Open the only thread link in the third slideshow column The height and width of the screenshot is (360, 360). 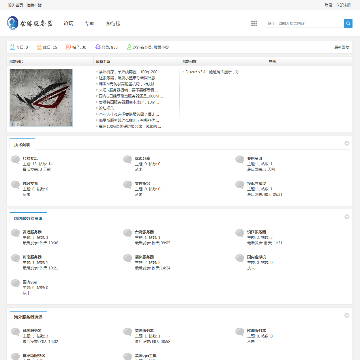pos(212,72)
